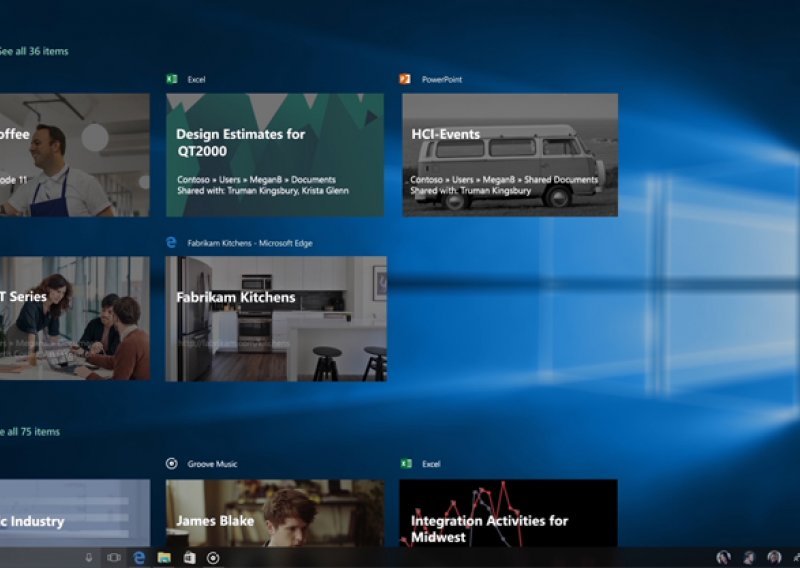Click the Groove Music icon above James Blake
Screen dimensions: 800x568
172,463
